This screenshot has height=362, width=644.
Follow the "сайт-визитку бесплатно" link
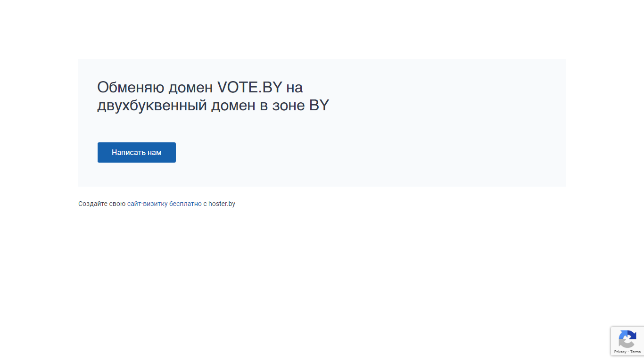(165, 204)
